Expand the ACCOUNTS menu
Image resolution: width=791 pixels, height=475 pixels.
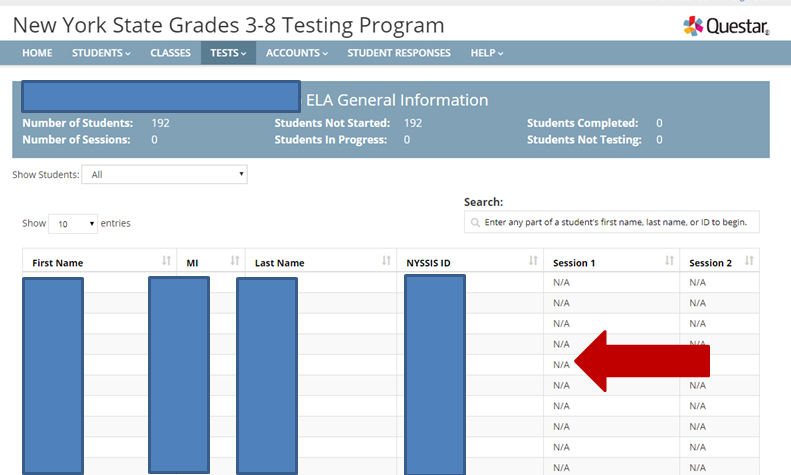pyautogui.click(x=297, y=53)
